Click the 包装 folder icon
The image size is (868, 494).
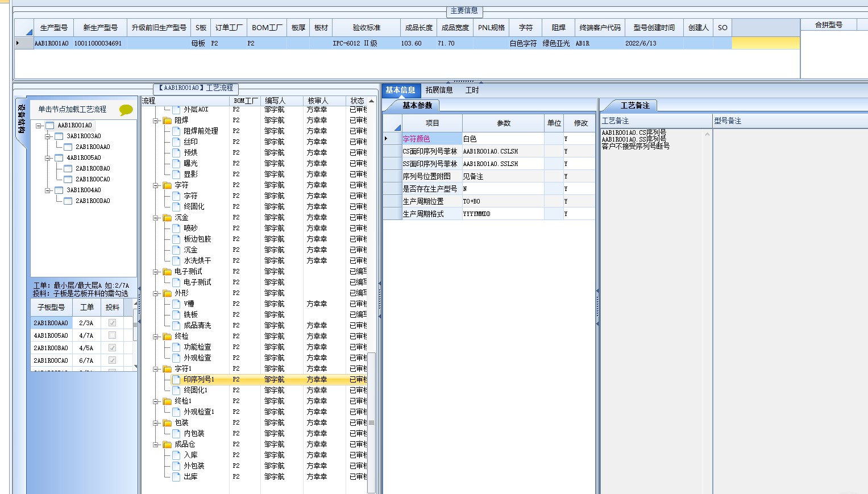(x=167, y=423)
